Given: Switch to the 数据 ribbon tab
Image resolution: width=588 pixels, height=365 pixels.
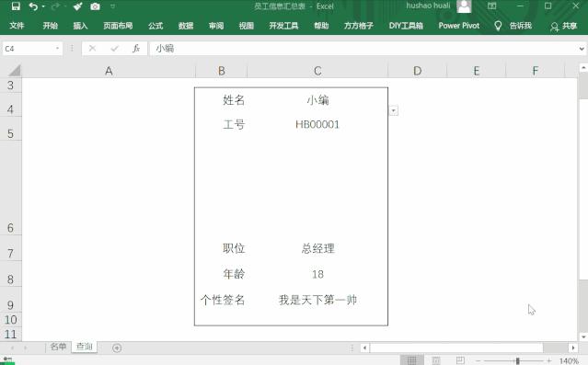Looking at the screenshot, I should coord(186,26).
